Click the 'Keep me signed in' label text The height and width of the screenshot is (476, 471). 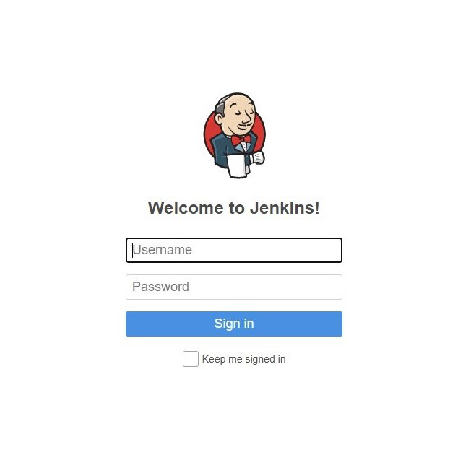243,359
